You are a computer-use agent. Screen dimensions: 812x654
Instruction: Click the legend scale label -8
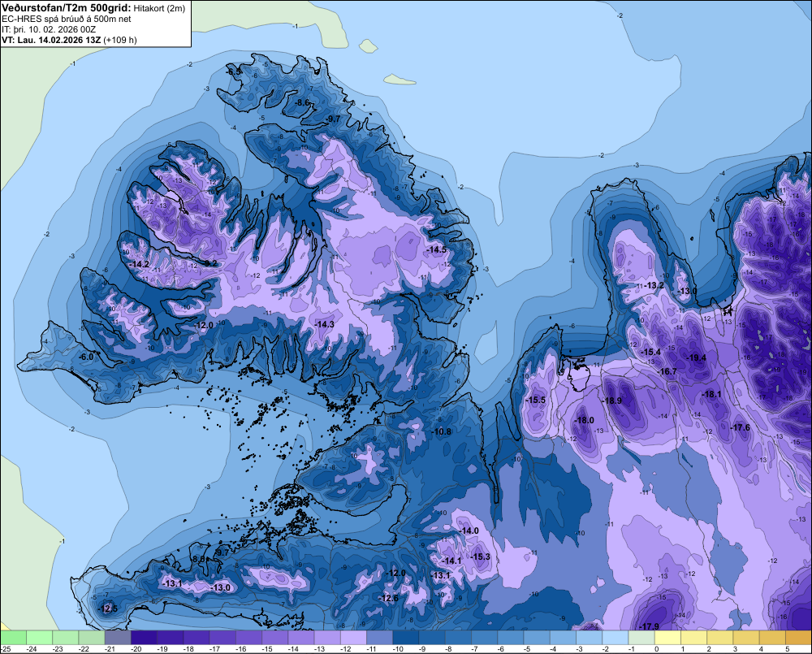tap(450, 649)
